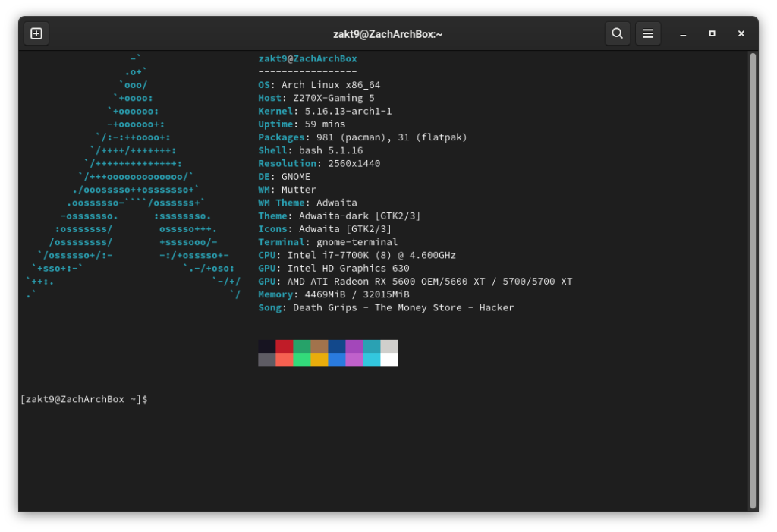This screenshot has height=532, width=777.
Task: Click the zakt9@ZachArchBox header in neofetch output
Action: coord(307,58)
